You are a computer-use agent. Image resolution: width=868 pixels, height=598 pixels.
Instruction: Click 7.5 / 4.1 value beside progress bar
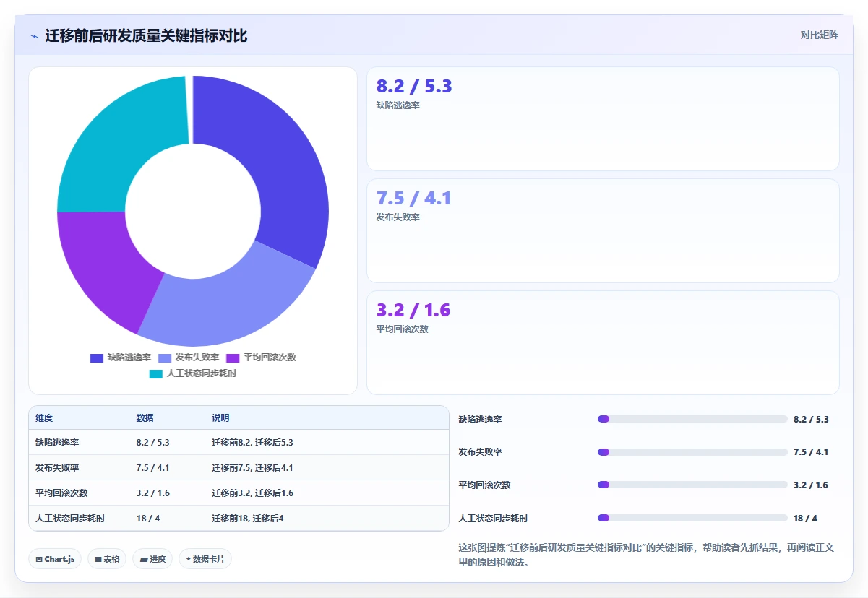[x=811, y=452]
